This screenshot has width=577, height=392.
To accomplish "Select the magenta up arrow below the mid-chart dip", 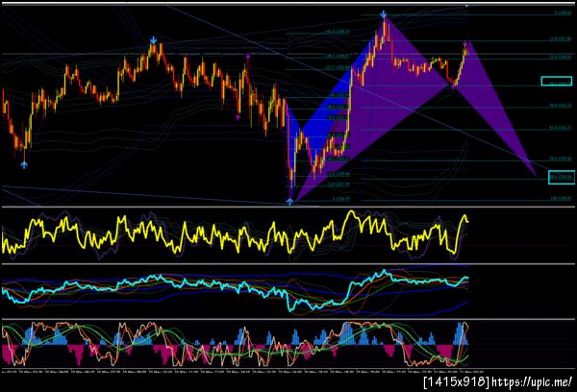I will [x=238, y=117].
